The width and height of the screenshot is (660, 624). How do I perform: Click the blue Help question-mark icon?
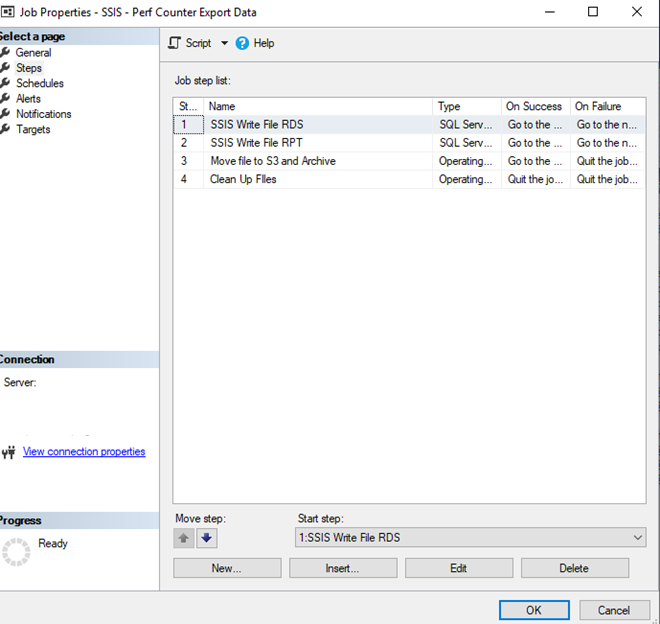point(242,43)
